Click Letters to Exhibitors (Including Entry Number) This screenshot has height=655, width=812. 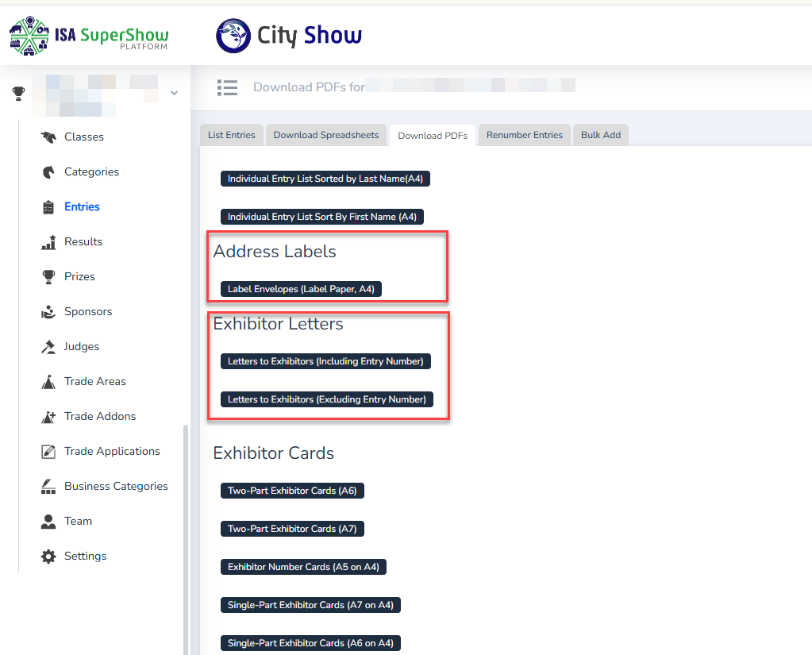(325, 361)
